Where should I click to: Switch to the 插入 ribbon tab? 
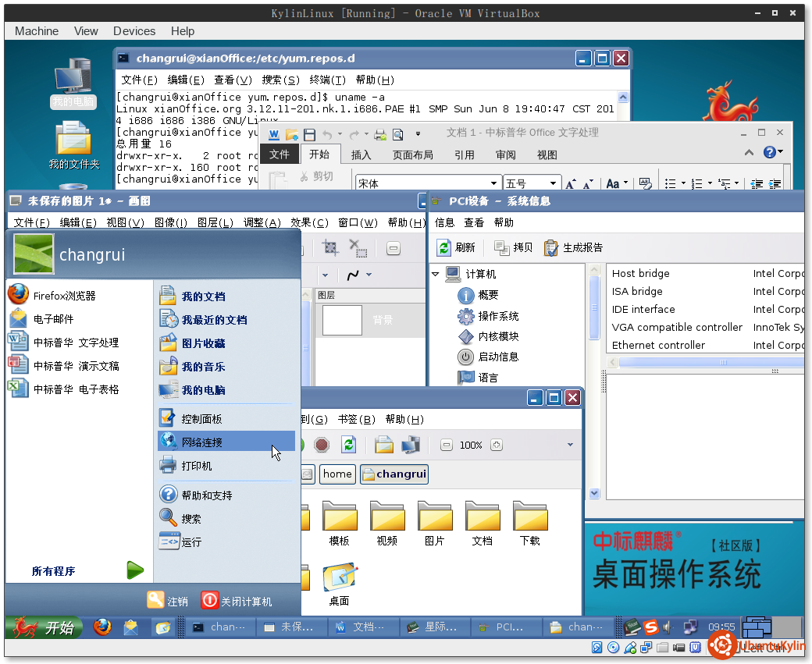[361, 154]
